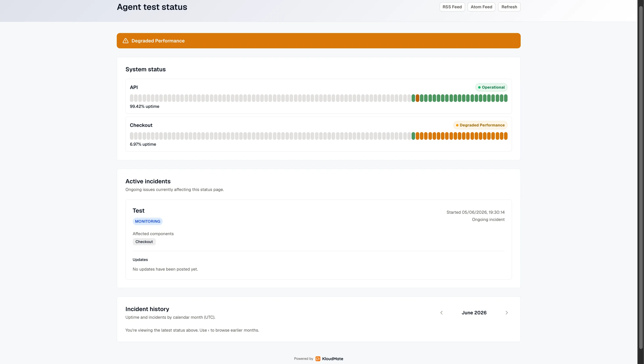Click the page vertical scrollbar
Screen dimensions: 644x364
641,177
